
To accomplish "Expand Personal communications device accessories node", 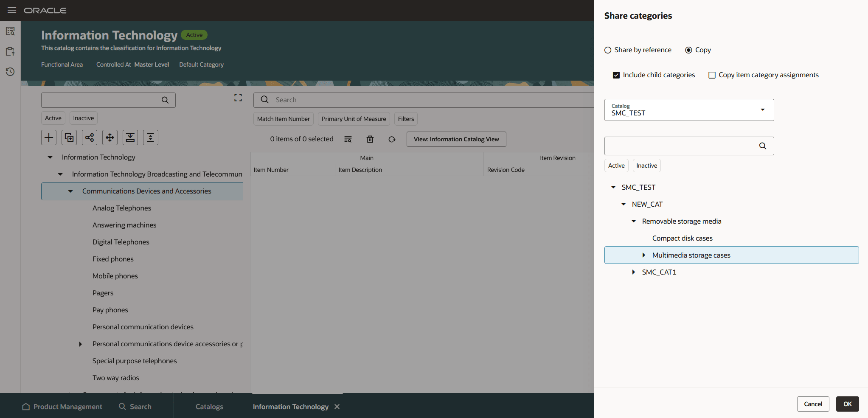I will pos(81,344).
